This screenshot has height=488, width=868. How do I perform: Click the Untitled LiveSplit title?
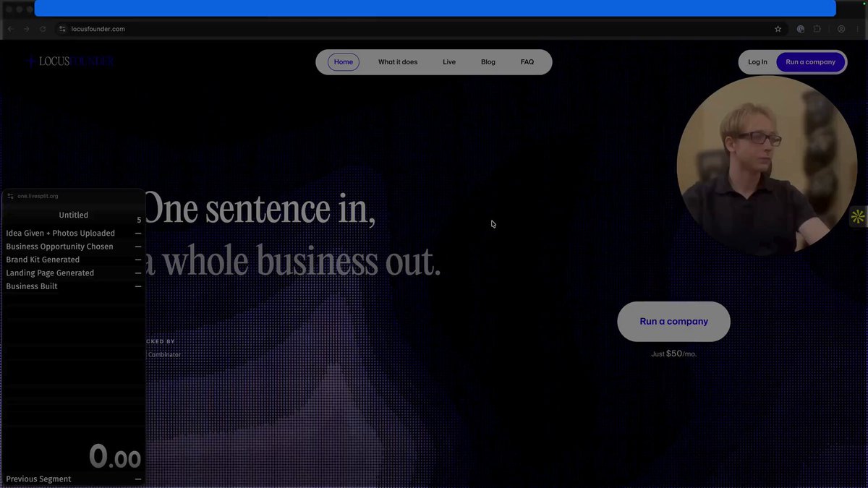click(x=74, y=215)
